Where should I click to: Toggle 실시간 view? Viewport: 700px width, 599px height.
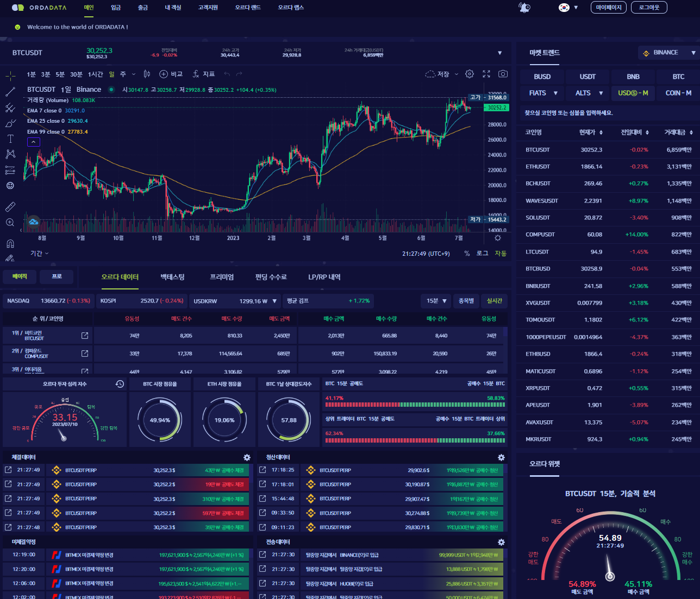coord(495,301)
